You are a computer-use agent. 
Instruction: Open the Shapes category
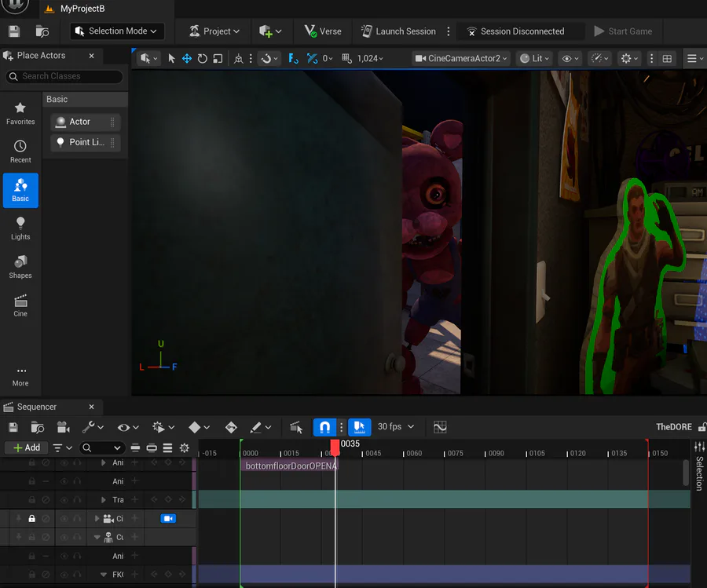tap(20, 267)
